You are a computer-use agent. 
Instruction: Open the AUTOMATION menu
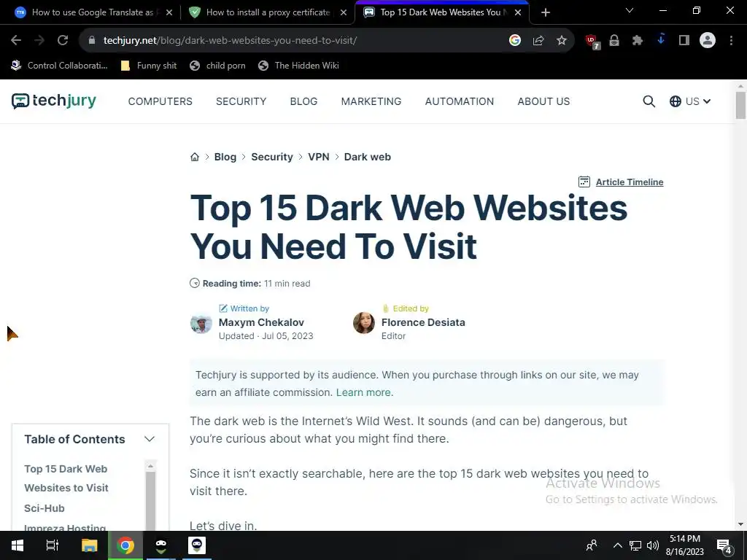pos(460,101)
